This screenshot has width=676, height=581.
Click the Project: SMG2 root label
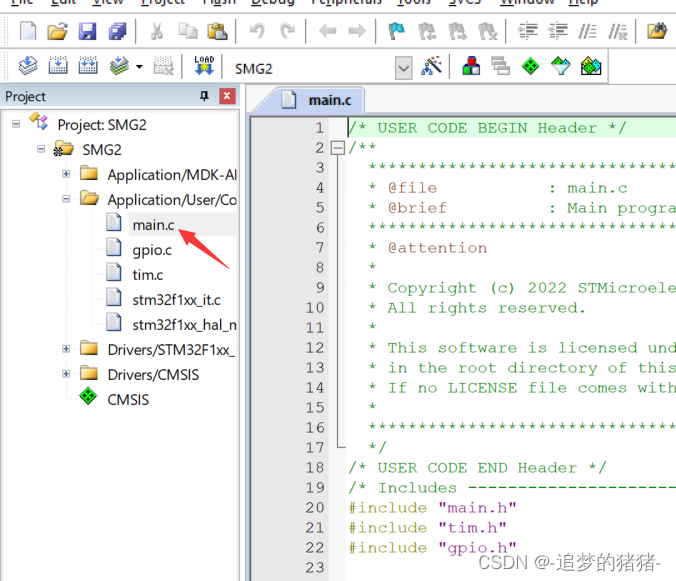pyautogui.click(x=102, y=125)
